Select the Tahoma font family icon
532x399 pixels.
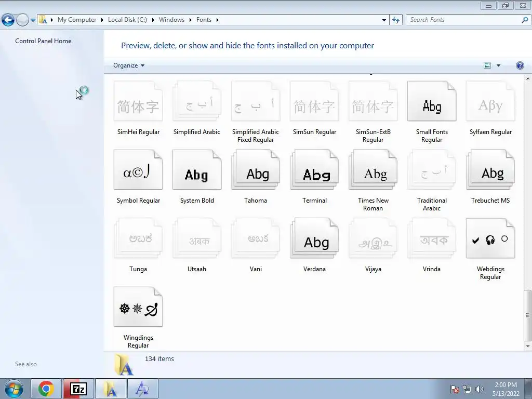(256, 170)
